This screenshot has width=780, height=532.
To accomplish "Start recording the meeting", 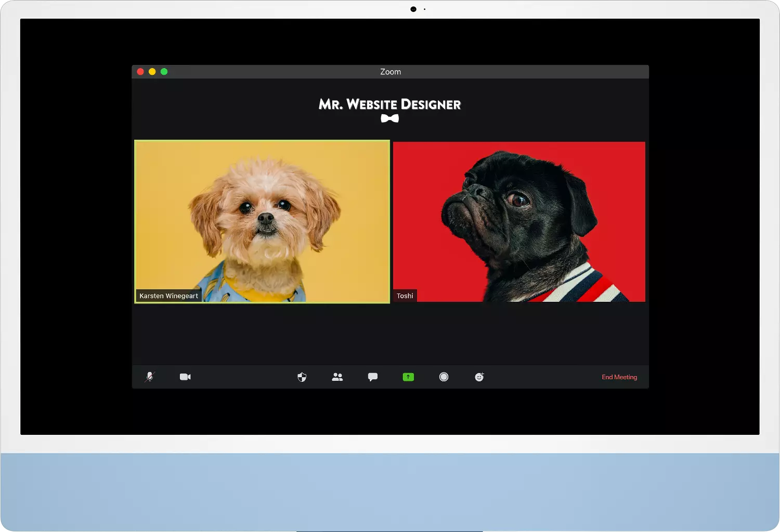I will (x=444, y=377).
